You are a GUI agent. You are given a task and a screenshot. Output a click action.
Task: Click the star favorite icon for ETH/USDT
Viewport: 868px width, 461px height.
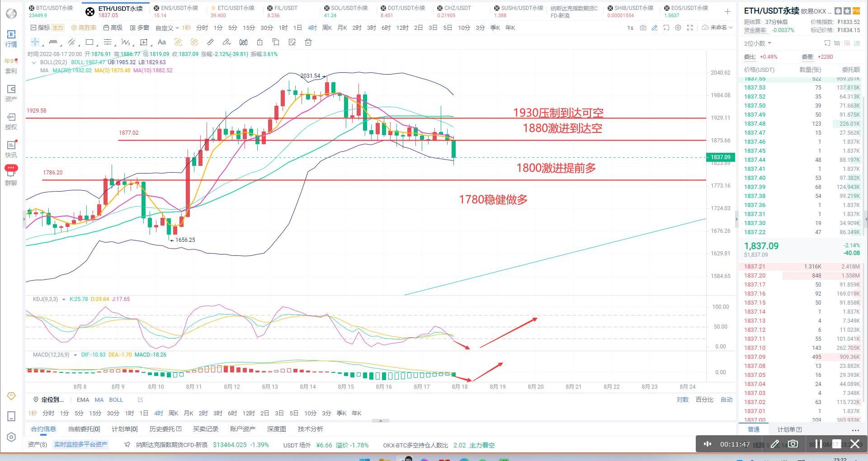(847, 11)
